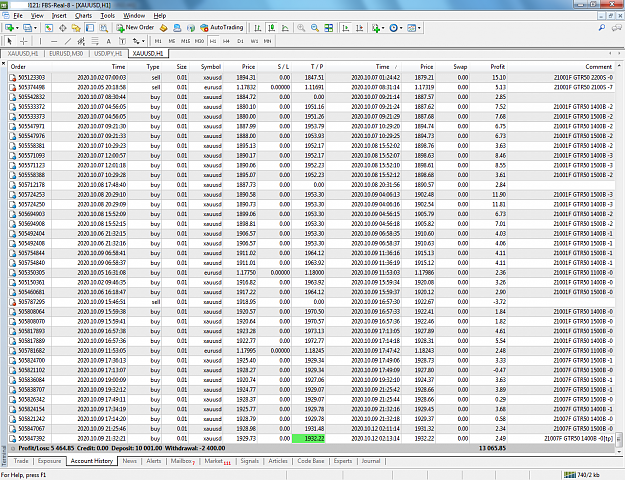The image size is (625, 480).
Task: Toggle the H1 timeframe button
Action: (213, 41)
